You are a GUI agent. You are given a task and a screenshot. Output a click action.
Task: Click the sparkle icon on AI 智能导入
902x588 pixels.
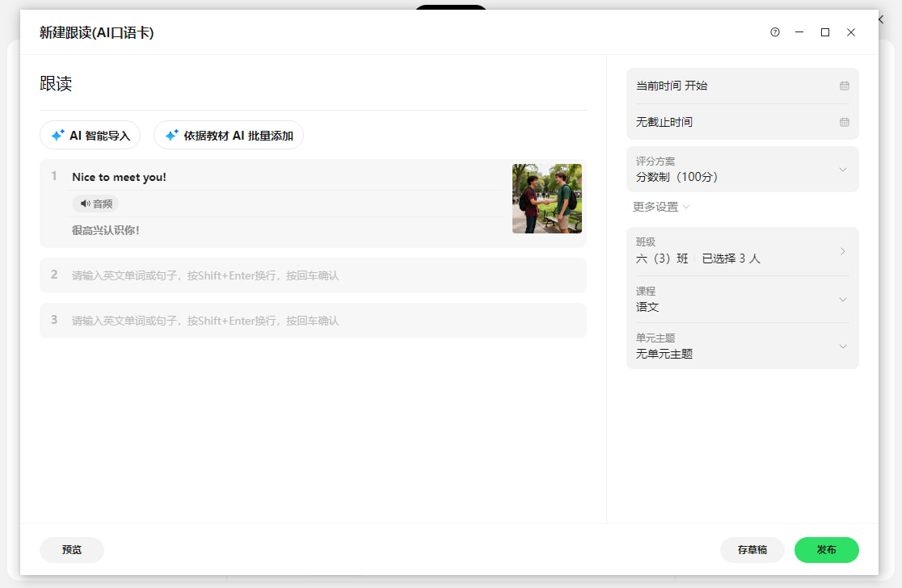click(x=58, y=135)
